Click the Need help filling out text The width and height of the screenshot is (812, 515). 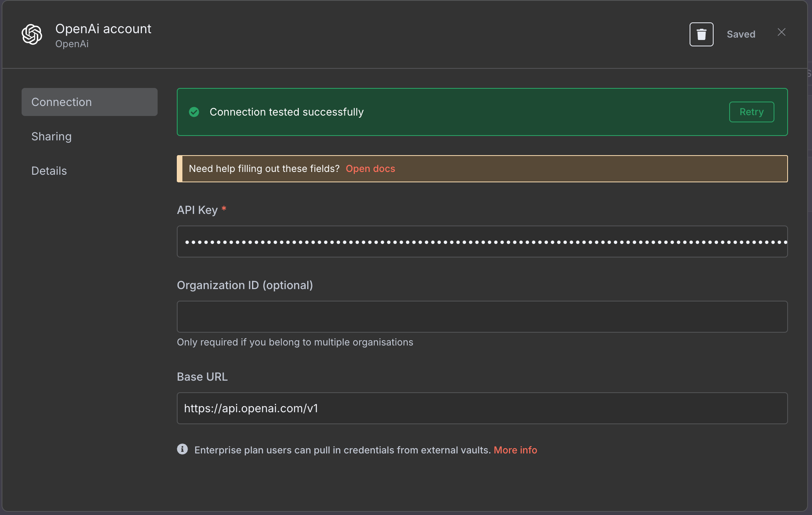(264, 169)
